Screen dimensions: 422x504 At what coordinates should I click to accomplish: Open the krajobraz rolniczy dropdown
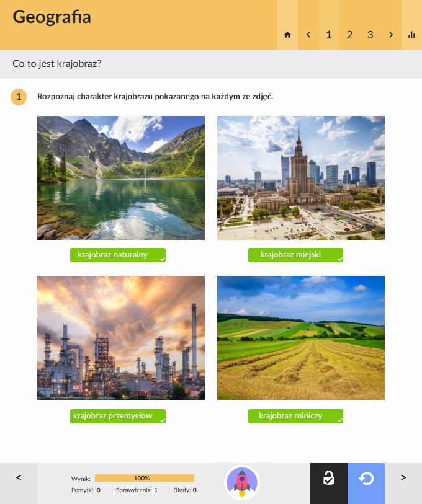tap(295, 416)
